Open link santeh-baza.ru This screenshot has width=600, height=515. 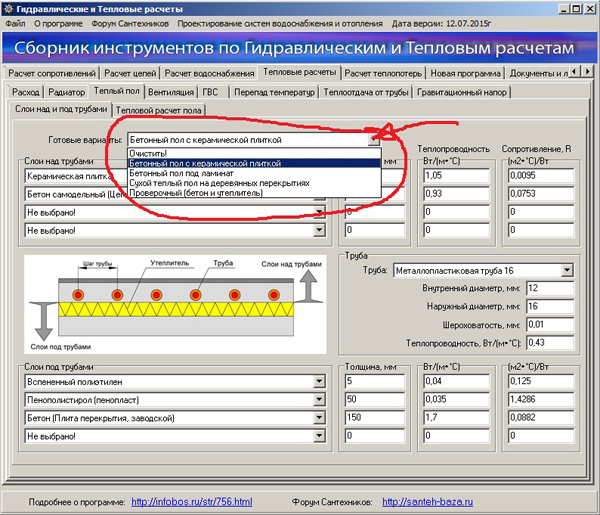(x=427, y=502)
